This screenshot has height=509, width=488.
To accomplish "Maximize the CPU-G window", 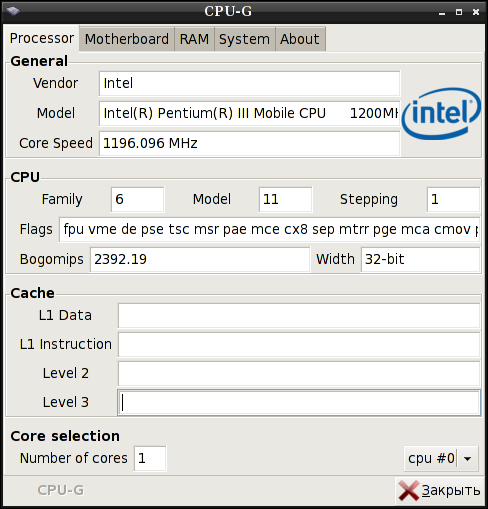I will 459,12.
